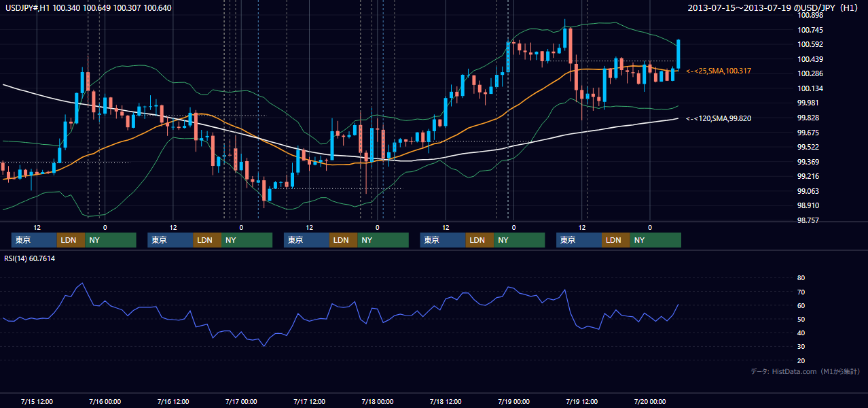868x408 pixels.
Task: Click the RSI(14) 60.7614 indicator label
Action: [x=30, y=258]
